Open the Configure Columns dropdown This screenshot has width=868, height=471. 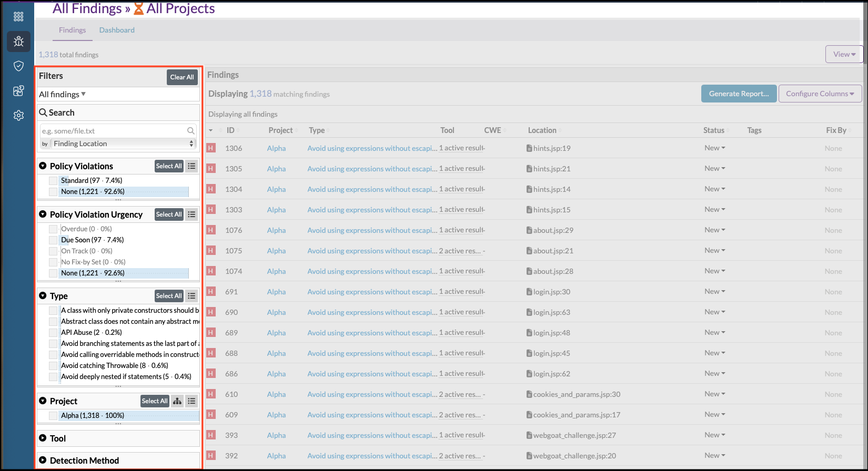tap(820, 94)
